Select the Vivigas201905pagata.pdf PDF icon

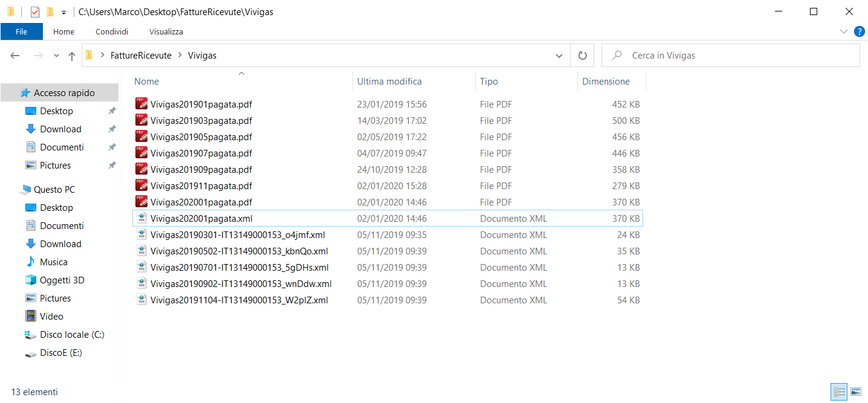pyautogui.click(x=141, y=137)
